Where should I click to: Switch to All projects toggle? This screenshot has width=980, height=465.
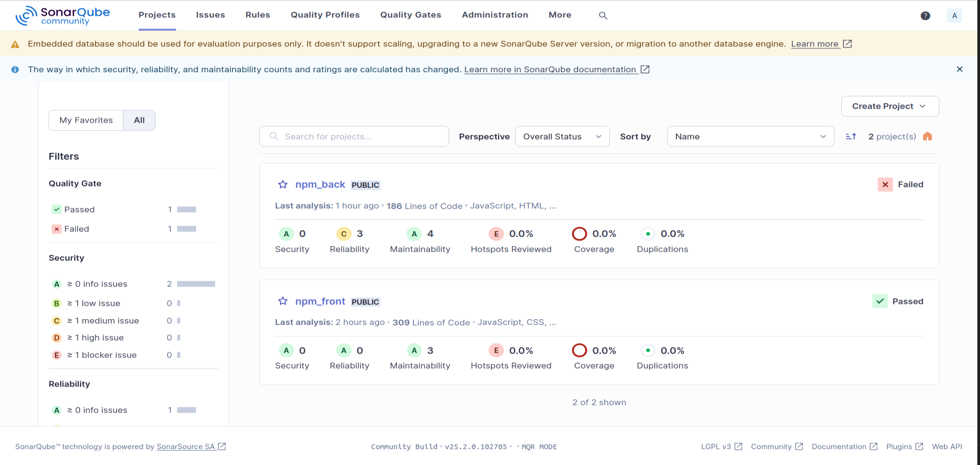pos(139,120)
